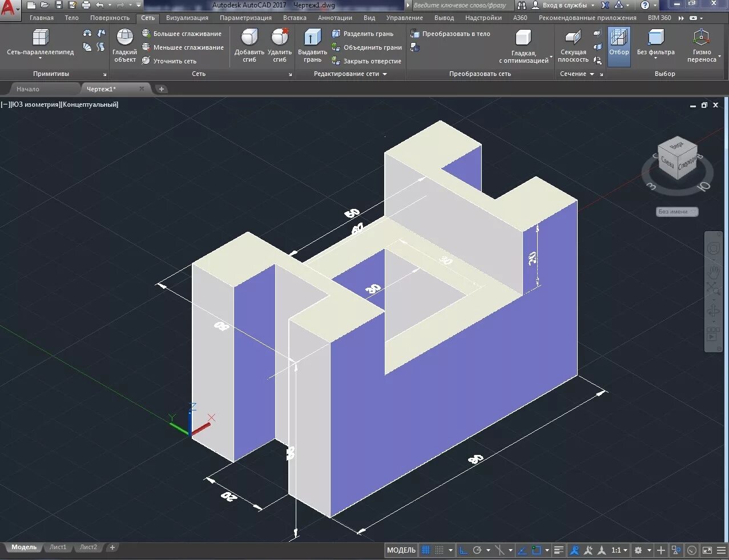Select the Сеть-параллелепипед mesh box tool

pyautogui.click(x=40, y=44)
